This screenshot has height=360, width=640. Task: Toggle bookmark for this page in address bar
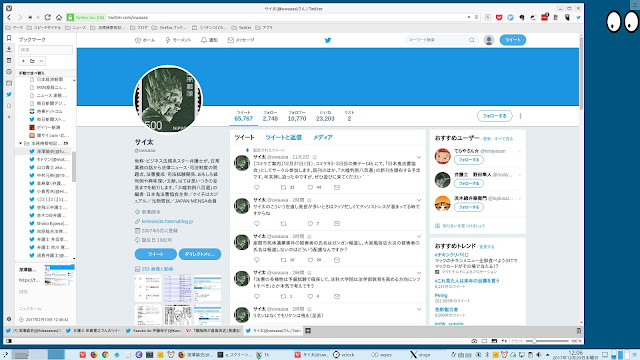[x=476, y=18]
